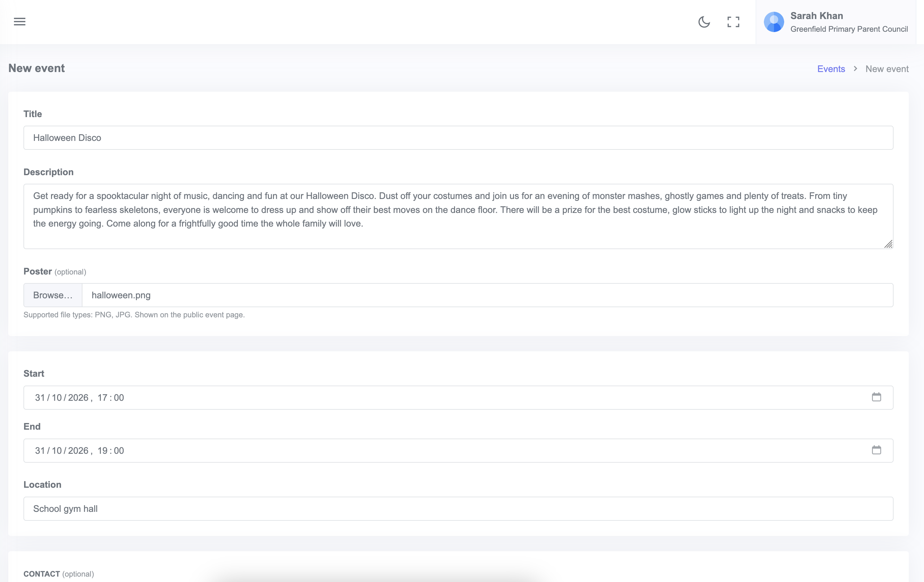This screenshot has height=582, width=924.
Task: Click the Location field School gym hall
Action: [x=458, y=509]
